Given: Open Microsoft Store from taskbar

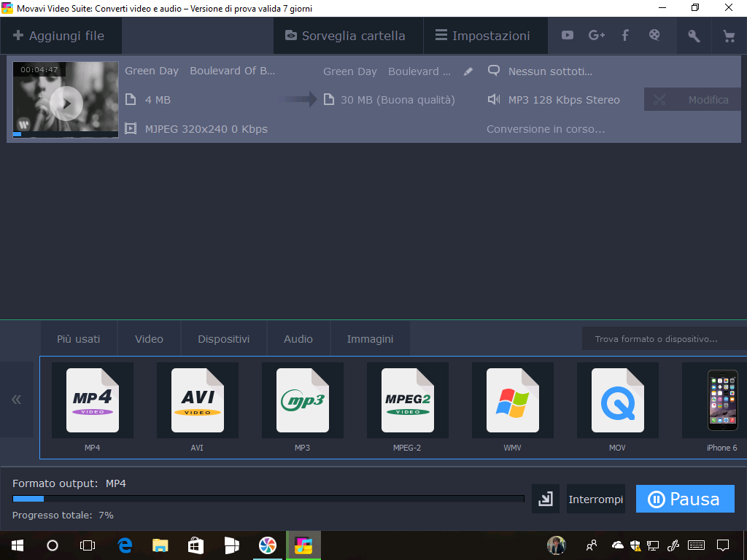Looking at the screenshot, I should 196,545.
